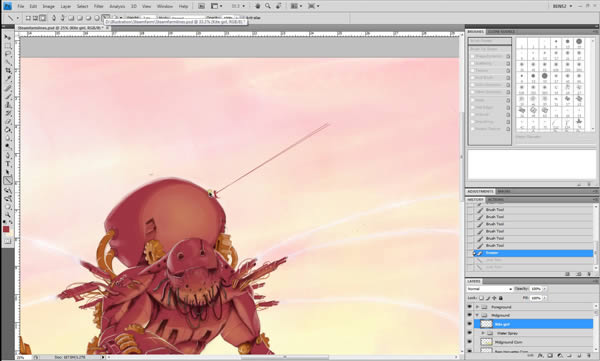Screen dimensions: 600x361
Task: Create a new layer in Layers panel
Action: 579,356
